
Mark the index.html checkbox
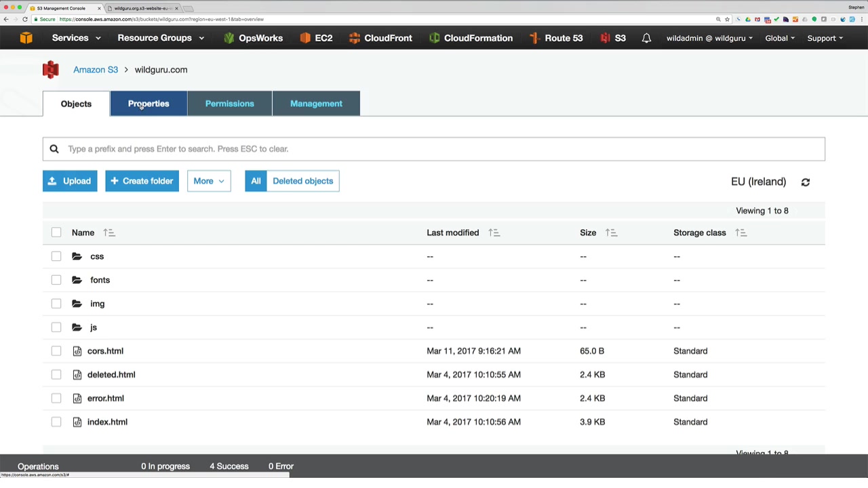56,422
